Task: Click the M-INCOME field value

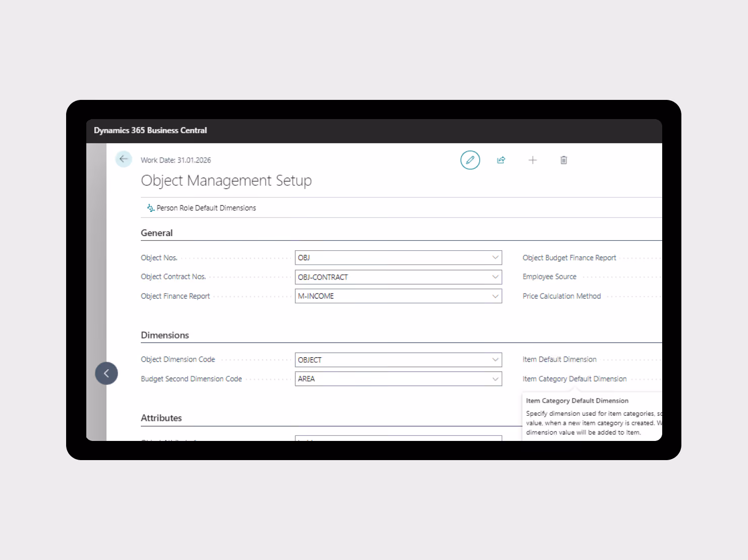Action: coord(316,296)
